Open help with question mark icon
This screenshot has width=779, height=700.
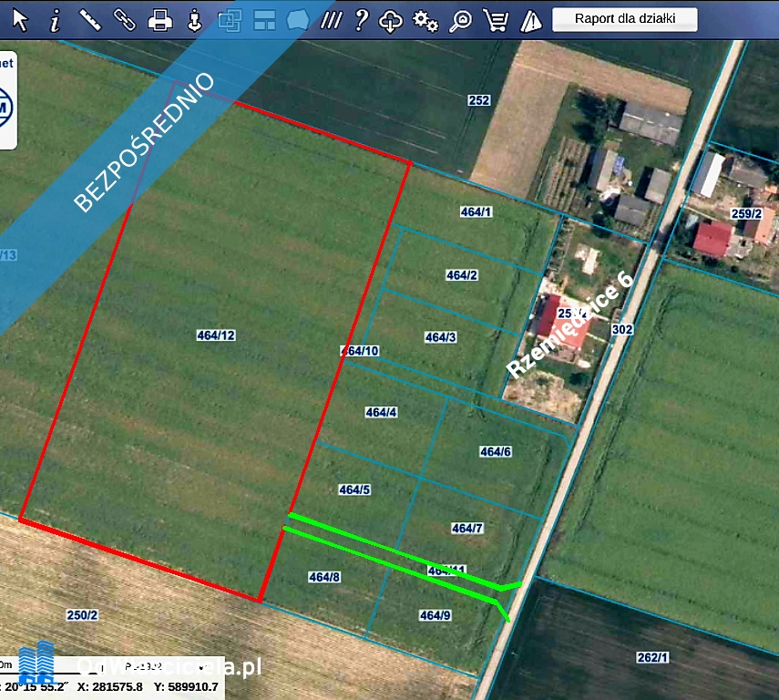click(x=362, y=19)
